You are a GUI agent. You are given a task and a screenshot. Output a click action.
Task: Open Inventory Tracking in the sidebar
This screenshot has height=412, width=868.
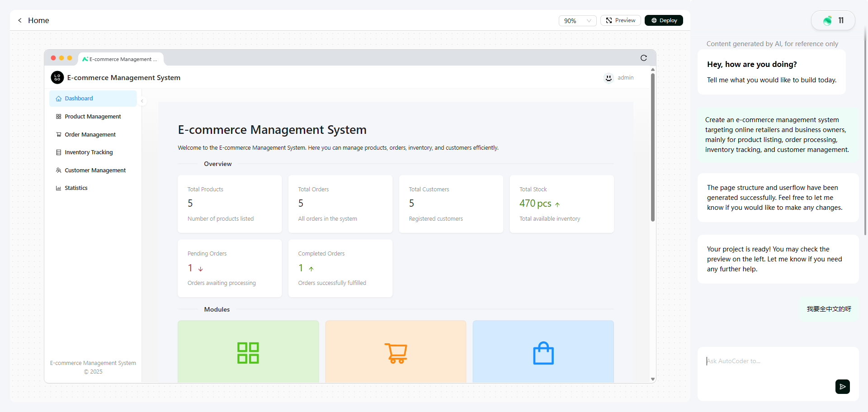93,152
